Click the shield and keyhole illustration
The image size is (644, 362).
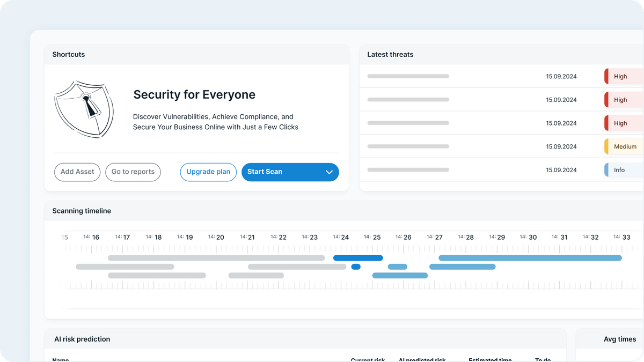[x=84, y=110]
